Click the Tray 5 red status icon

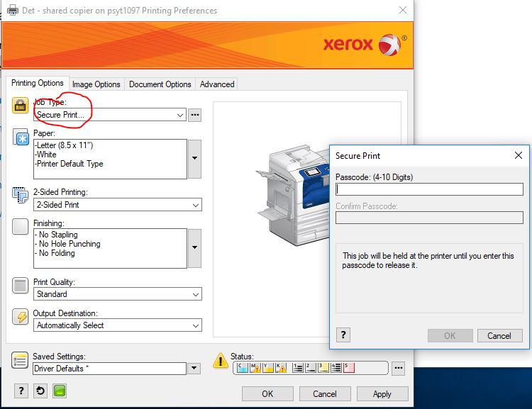tap(349, 368)
